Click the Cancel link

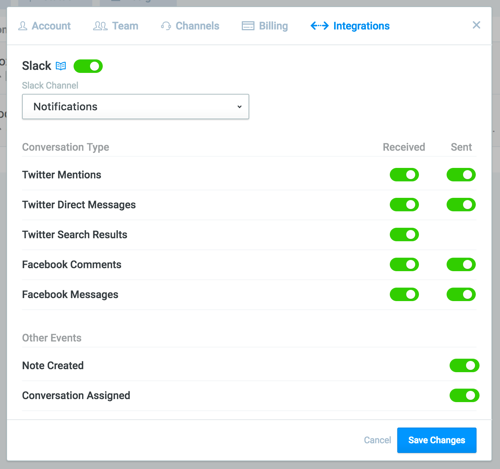(x=377, y=440)
